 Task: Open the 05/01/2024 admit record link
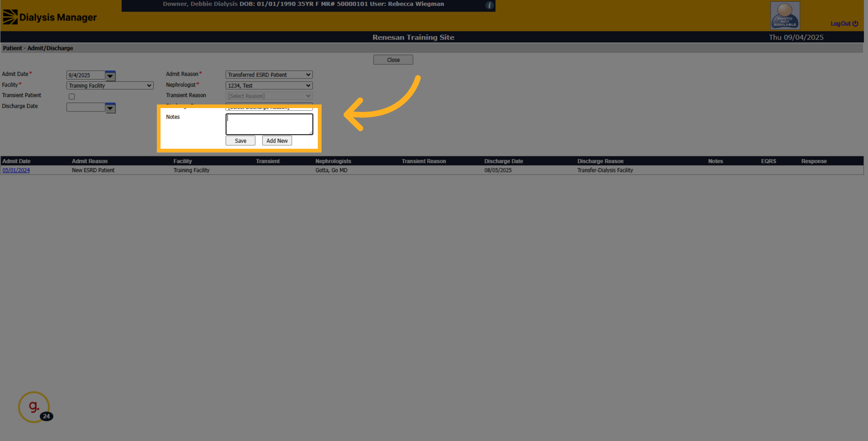16,170
